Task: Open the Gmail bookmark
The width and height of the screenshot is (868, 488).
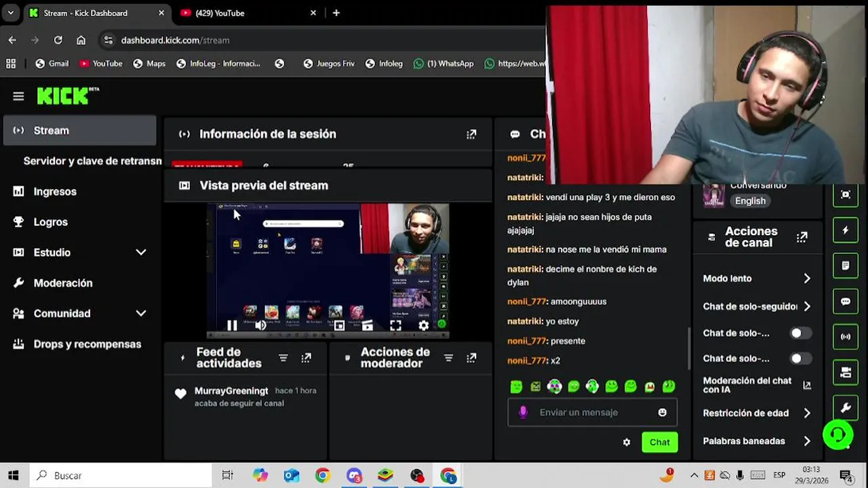Action: (52, 64)
